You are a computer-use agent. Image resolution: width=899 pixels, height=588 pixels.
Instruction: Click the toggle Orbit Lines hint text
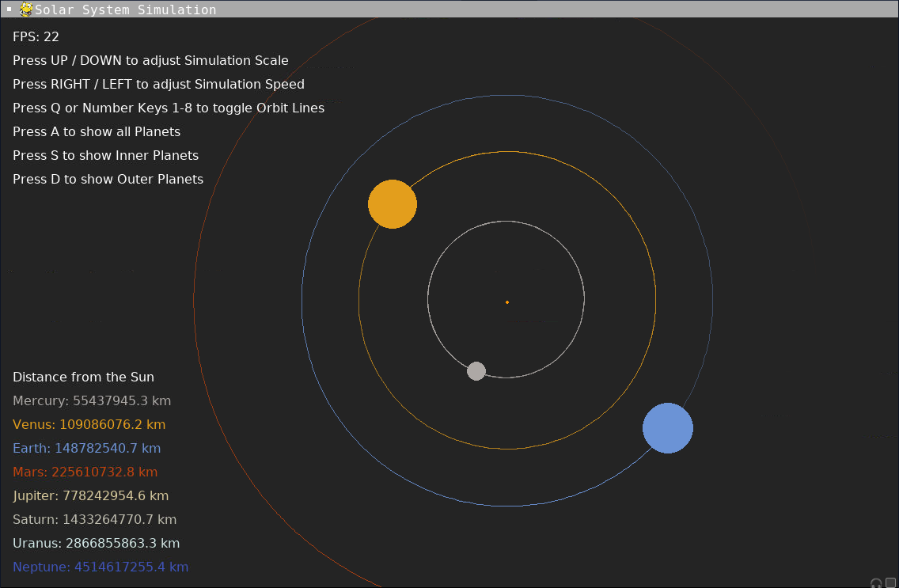169,108
